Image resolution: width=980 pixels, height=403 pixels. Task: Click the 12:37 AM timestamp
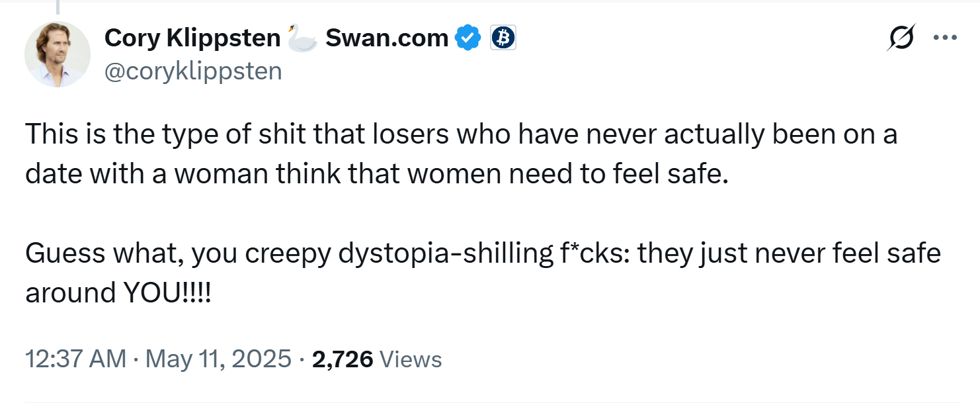tap(75, 359)
